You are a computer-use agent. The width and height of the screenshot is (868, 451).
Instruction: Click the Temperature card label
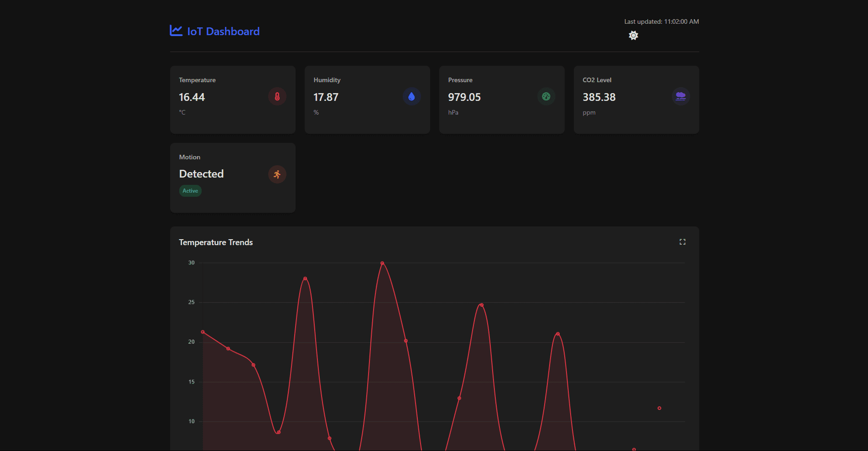click(x=197, y=80)
